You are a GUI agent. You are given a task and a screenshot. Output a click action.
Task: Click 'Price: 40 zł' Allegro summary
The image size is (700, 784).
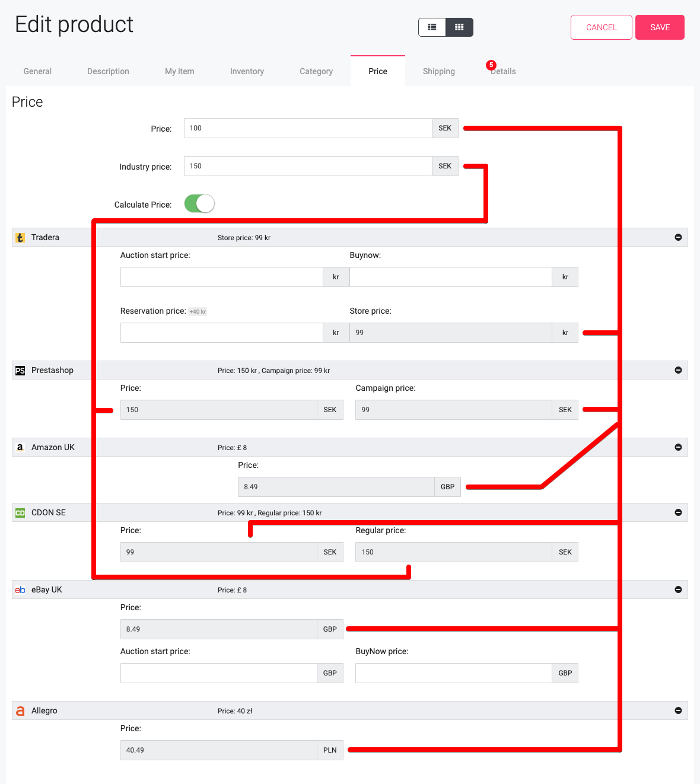235,711
